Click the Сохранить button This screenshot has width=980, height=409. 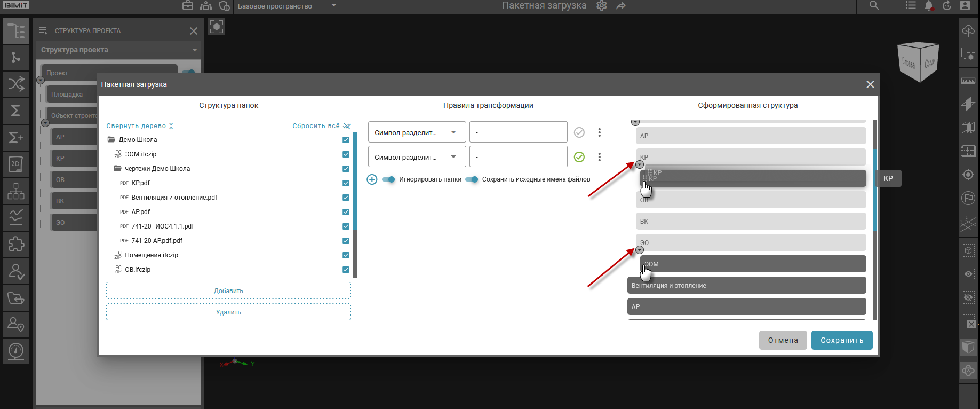click(841, 340)
